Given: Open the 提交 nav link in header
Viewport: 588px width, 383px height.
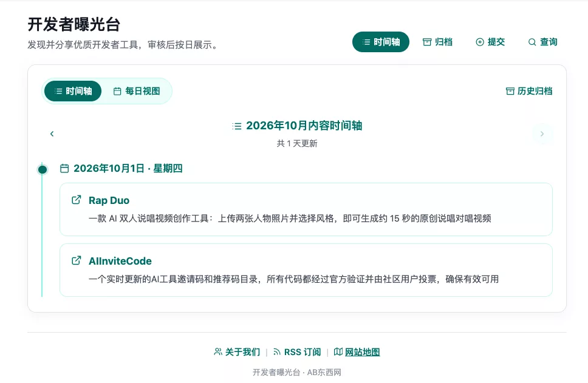Looking at the screenshot, I should [490, 42].
